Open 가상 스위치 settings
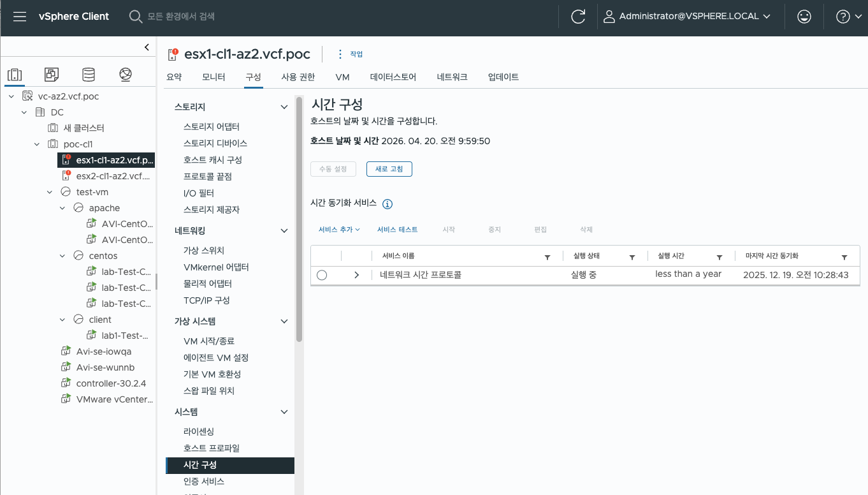Image resolution: width=868 pixels, height=495 pixels. [204, 251]
